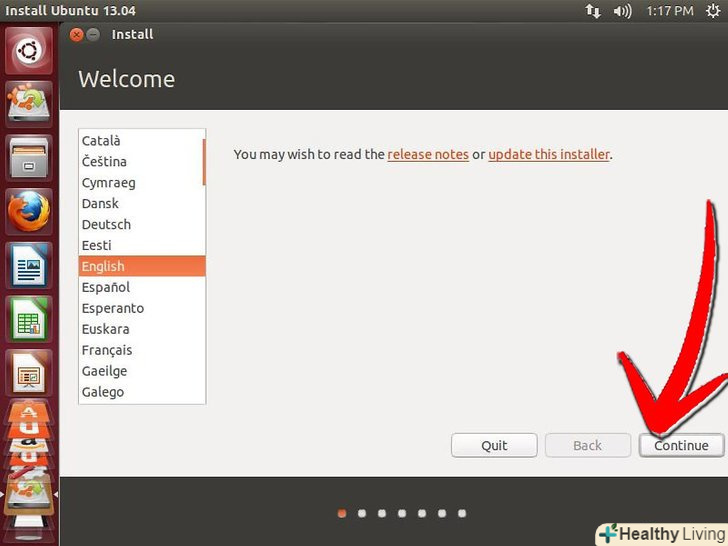Screen dimensions: 728x546
Task: Select Eesti in the language list
Action: pos(141,245)
